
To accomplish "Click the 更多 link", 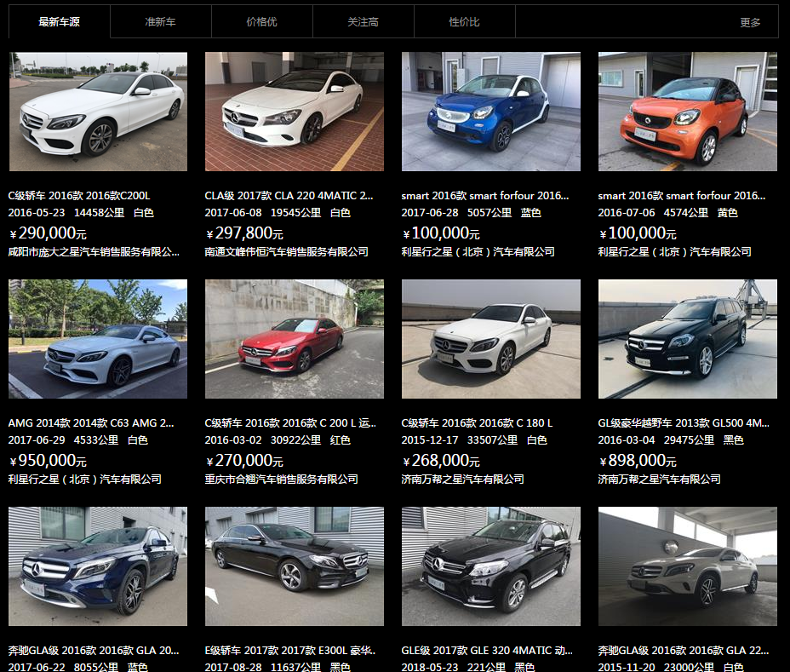I will (x=750, y=22).
